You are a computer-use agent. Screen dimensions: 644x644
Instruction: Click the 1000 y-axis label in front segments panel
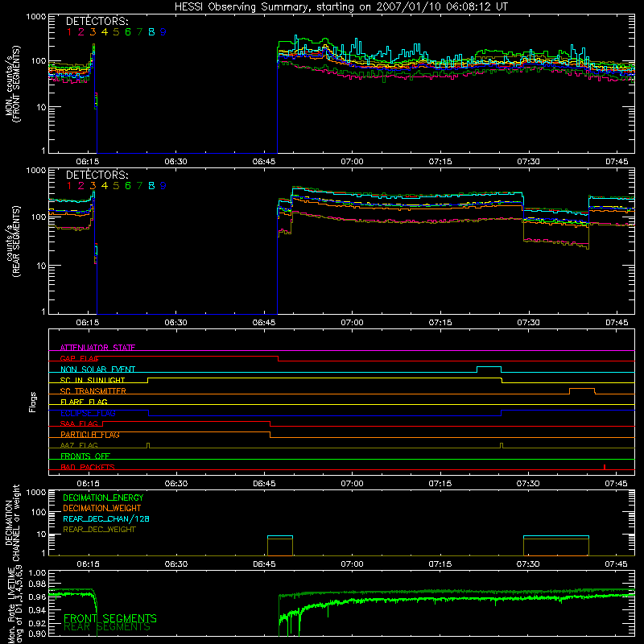(x=36, y=17)
